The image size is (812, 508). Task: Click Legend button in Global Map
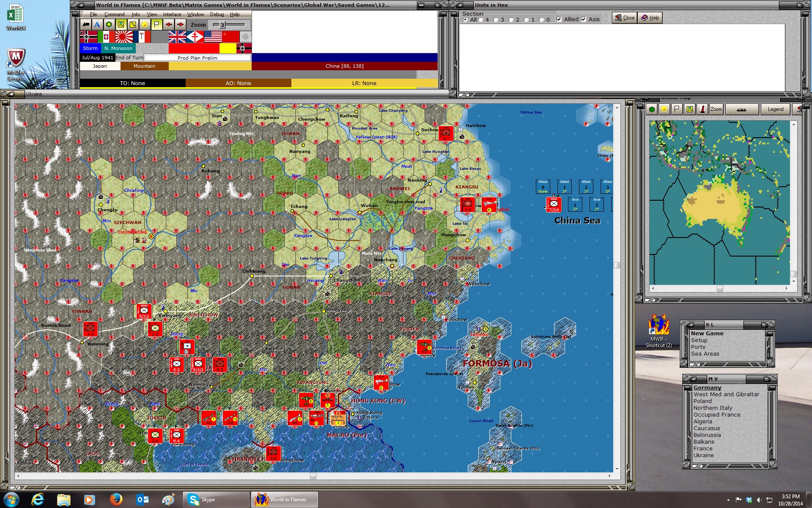[x=776, y=109]
